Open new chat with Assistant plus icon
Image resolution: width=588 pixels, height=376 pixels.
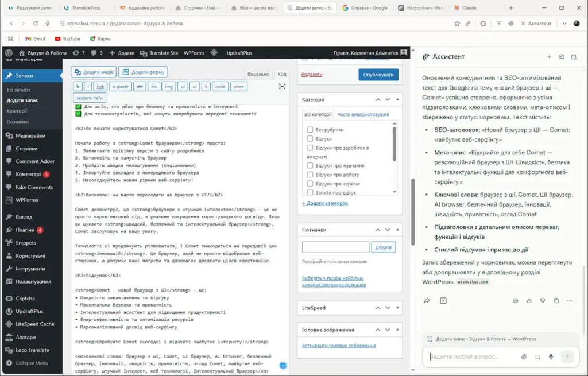point(549,57)
